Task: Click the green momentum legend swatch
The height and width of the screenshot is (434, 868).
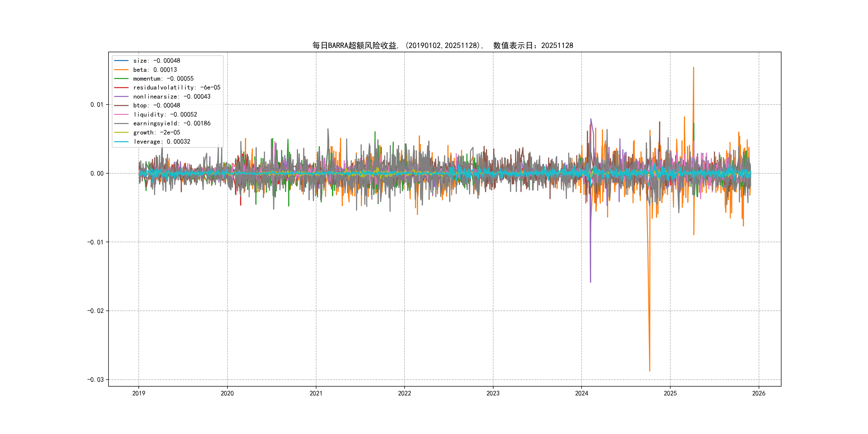Action: click(x=121, y=78)
